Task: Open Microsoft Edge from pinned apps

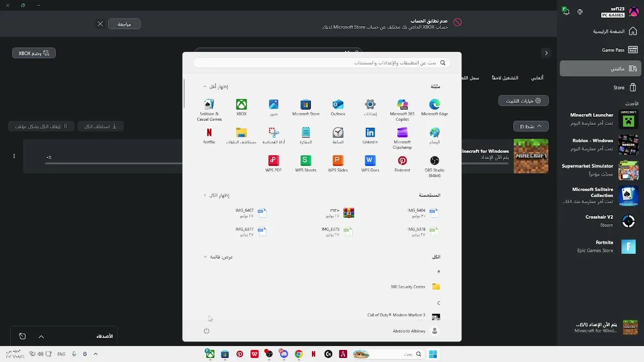Action: (x=434, y=108)
